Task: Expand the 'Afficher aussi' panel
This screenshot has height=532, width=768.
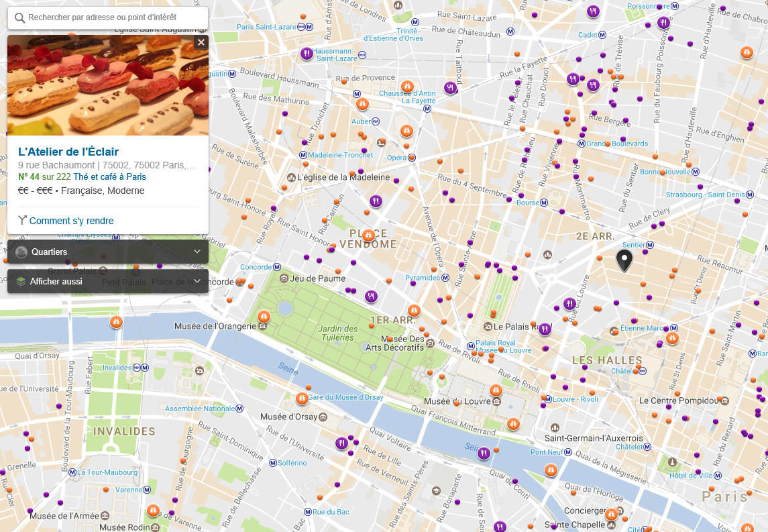Action: (x=108, y=281)
